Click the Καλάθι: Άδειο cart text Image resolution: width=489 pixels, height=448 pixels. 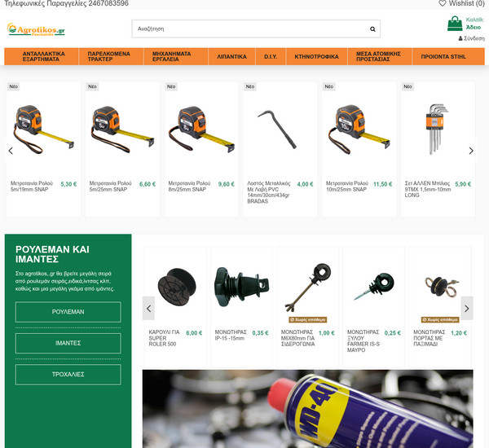coord(474,24)
